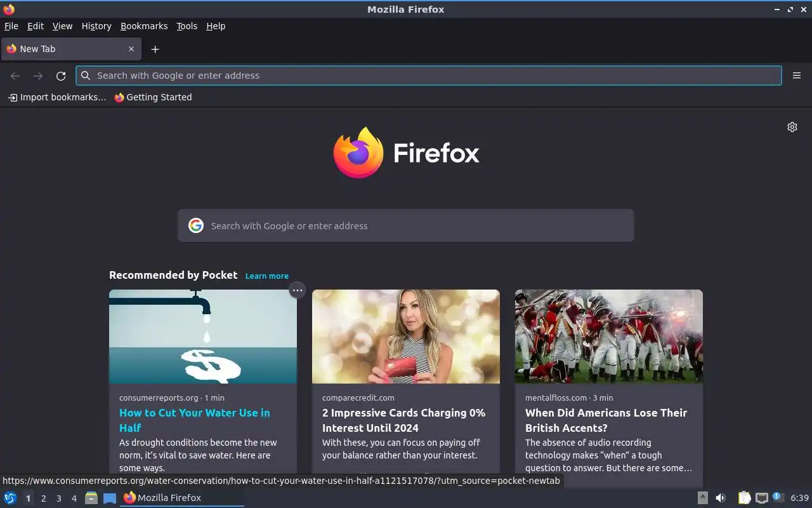Focus the address bar search field
The height and width of the screenshot is (508, 812).
[x=429, y=76]
